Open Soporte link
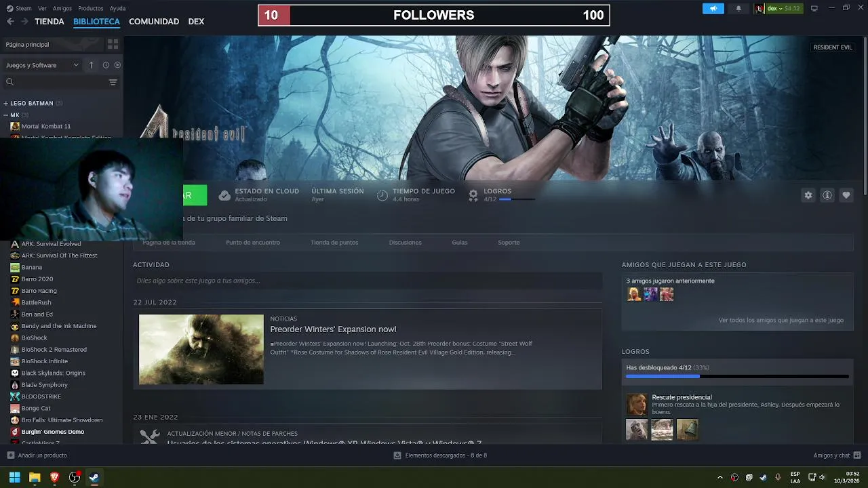This screenshot has width=868, height=488. (509, 243)
